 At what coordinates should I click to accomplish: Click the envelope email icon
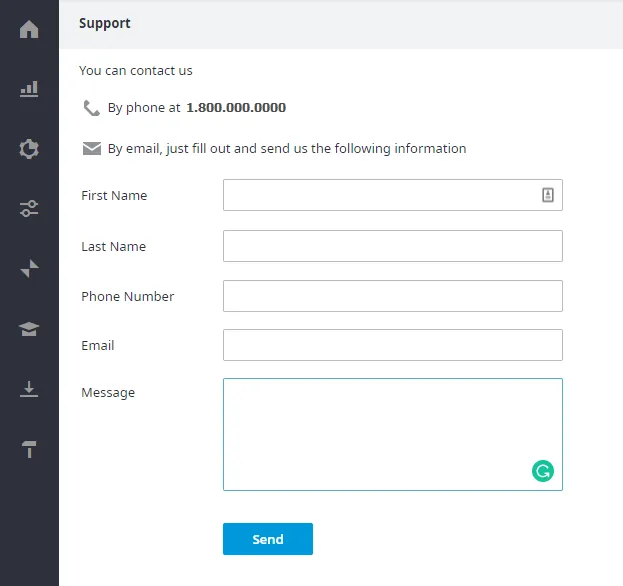[92, 149]
